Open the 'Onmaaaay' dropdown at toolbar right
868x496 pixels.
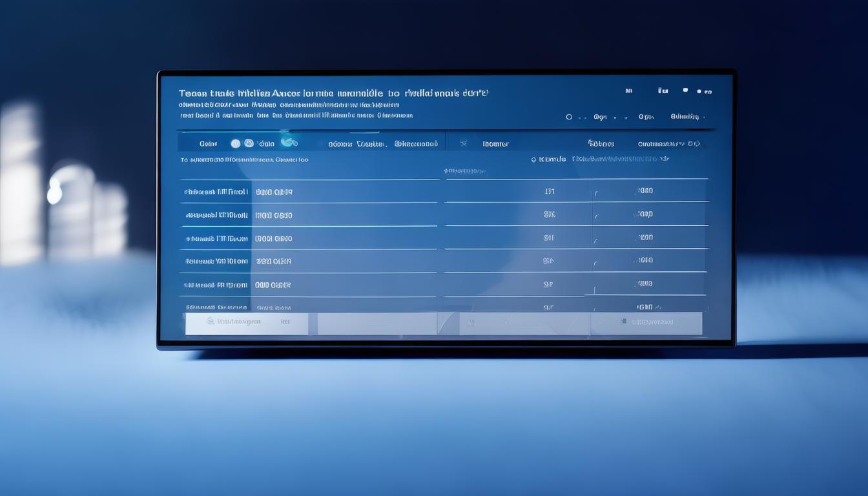pyautogui.click(x=668, y=144)
